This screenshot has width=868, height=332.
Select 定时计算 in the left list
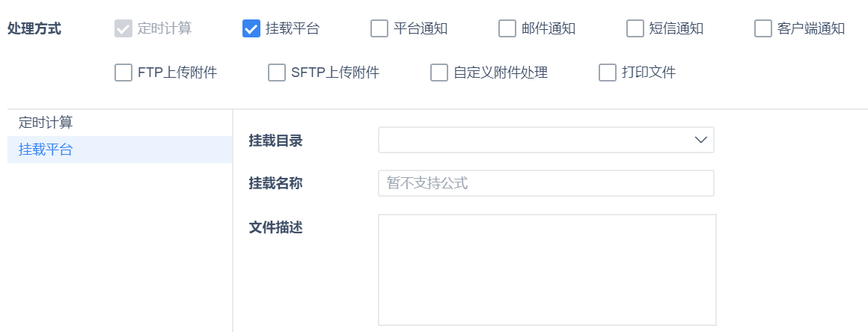tap(46, 123)
